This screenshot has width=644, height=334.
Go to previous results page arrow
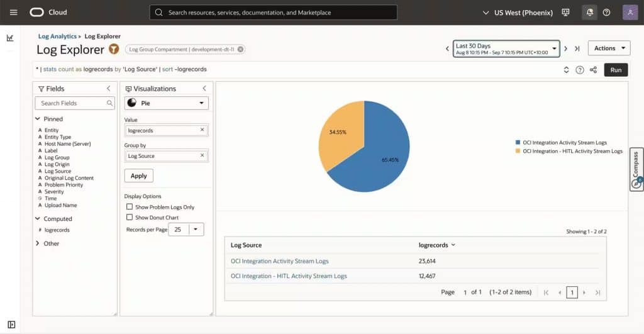pos(559,292)
